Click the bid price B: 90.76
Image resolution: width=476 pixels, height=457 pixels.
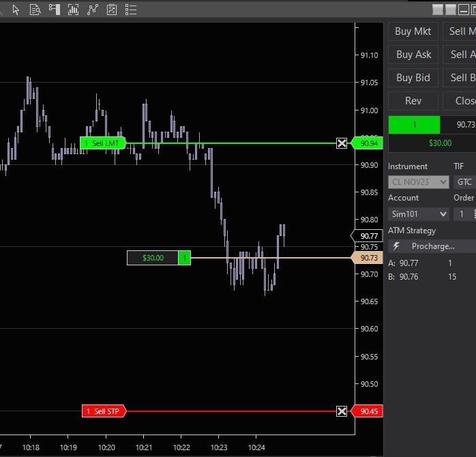403,277
